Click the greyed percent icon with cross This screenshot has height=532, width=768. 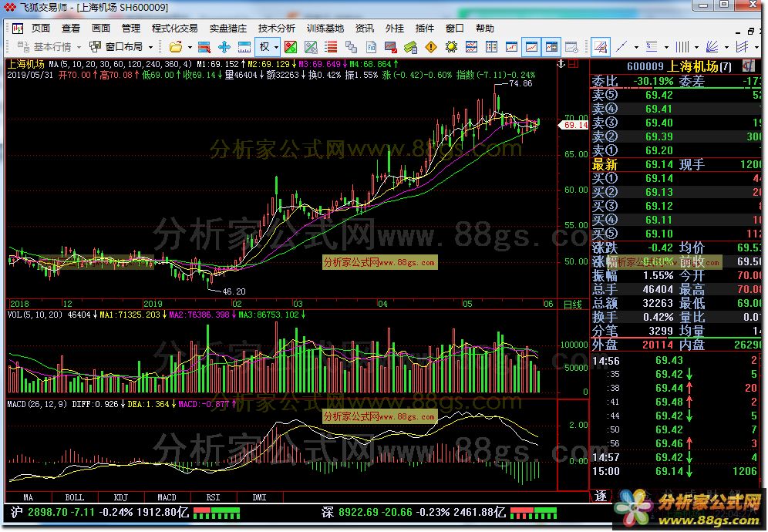311,47
